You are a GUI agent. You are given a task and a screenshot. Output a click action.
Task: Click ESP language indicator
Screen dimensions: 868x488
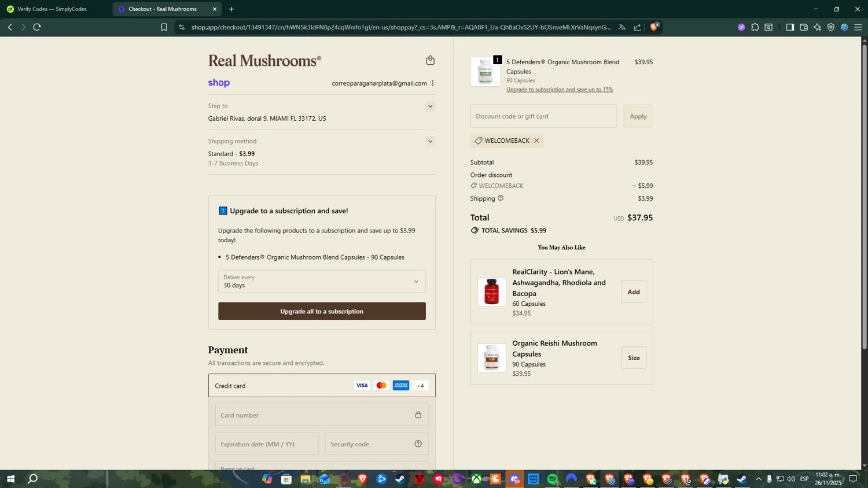(804, 479)
